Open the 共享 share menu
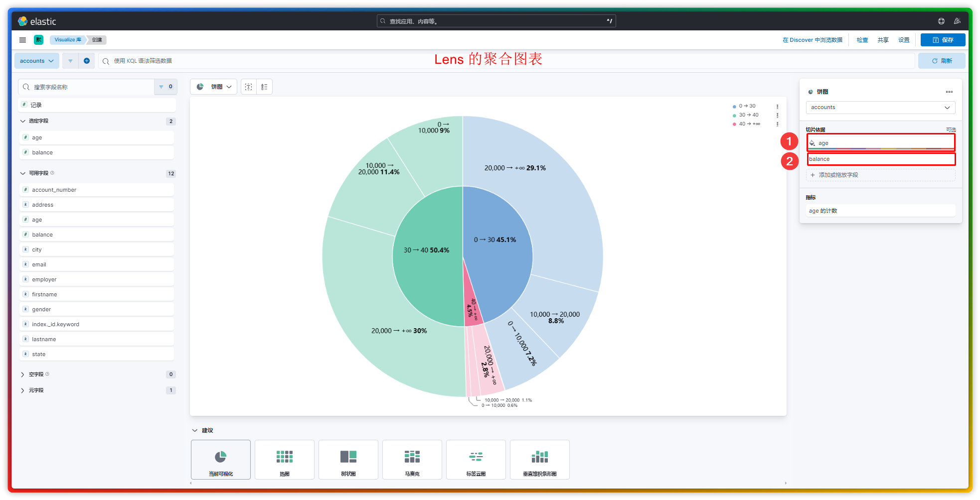 [883, 40]
